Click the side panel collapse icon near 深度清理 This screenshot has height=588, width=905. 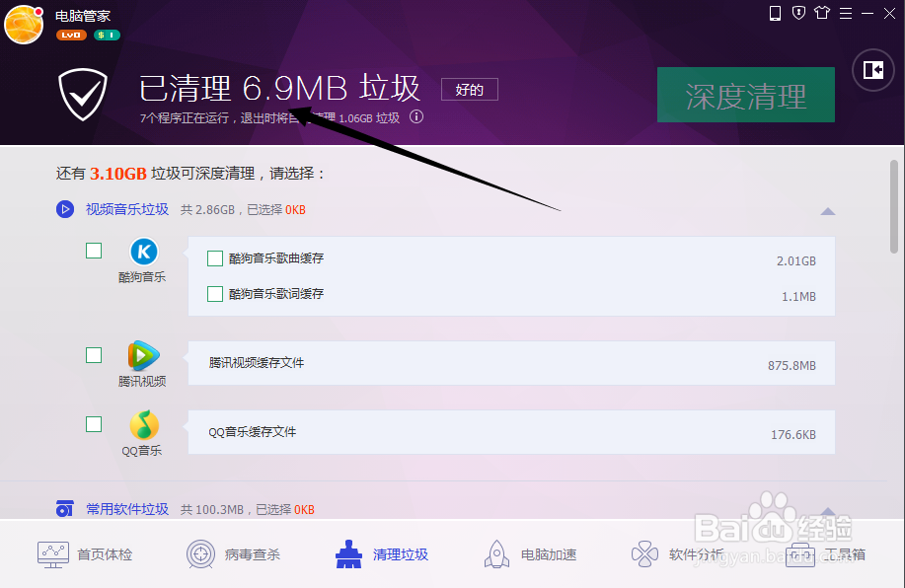click(x=872, y=69)
